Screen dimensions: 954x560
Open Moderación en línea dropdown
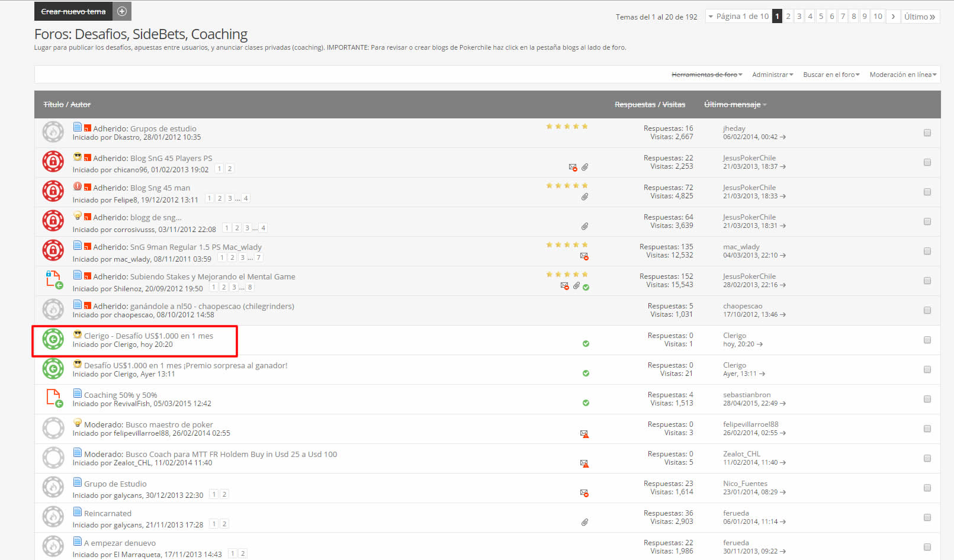point(902,75)
